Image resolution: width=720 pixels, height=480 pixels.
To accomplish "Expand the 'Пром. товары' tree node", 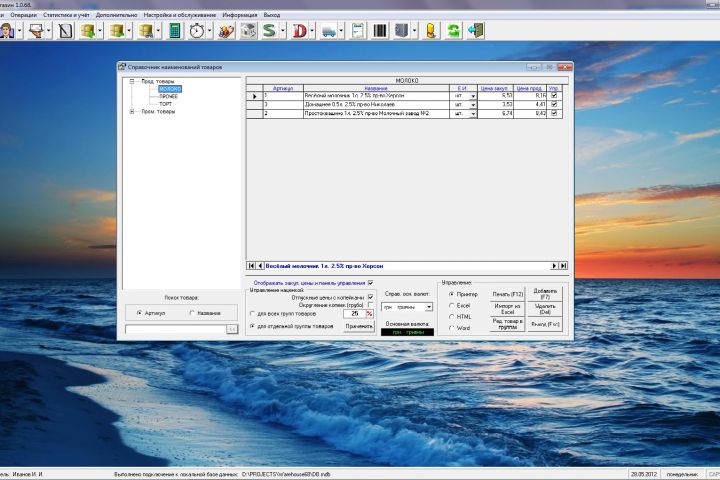I will (x=132, y=112).
